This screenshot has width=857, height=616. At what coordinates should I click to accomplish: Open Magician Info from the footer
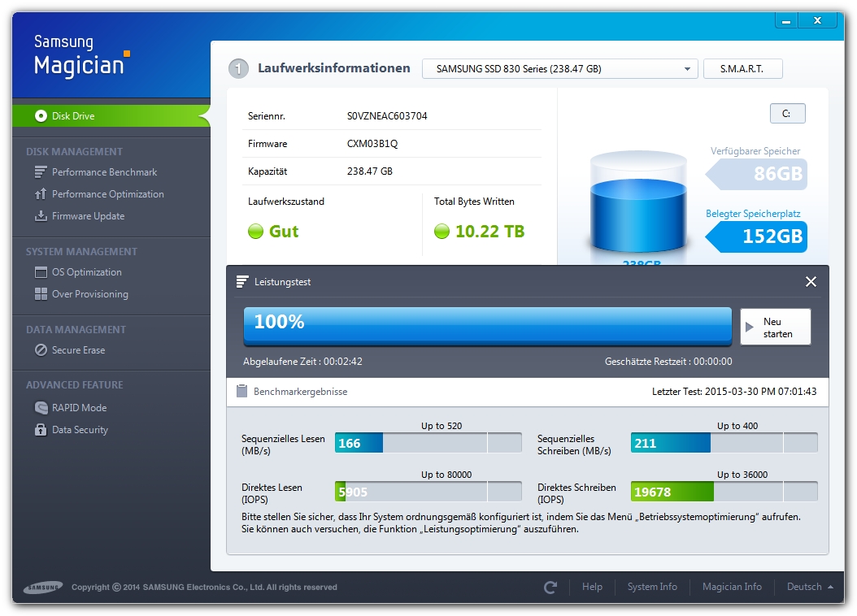point(732,587)
